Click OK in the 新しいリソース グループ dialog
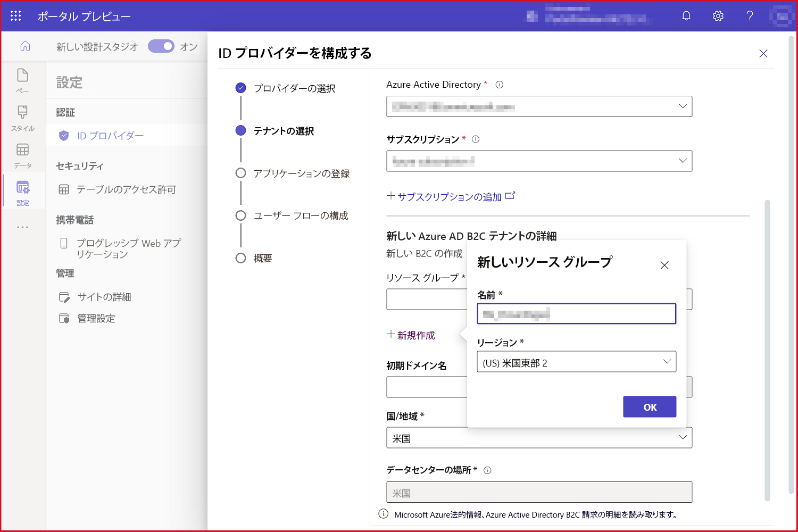The height and width of the screenshot is (532, 798). [x=650, y=406]
